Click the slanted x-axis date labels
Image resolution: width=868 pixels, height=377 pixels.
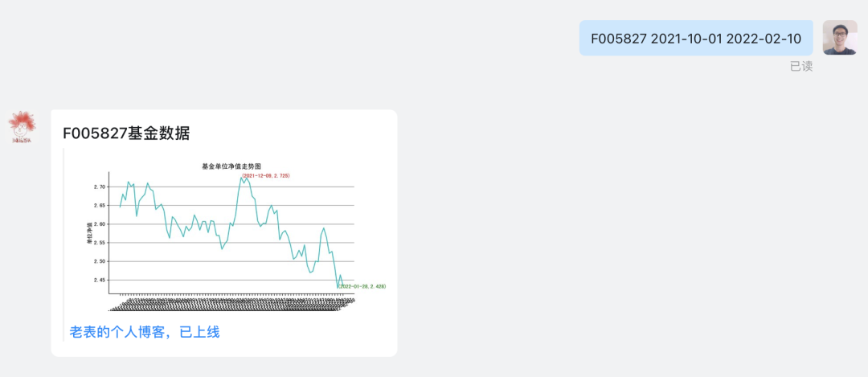click(x=232, y=305)
